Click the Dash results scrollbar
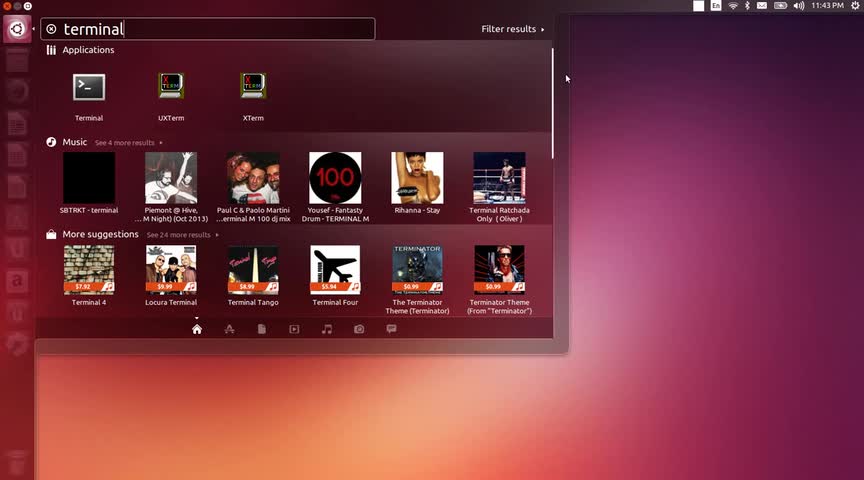Image resolution: width=864 pixels, height=480 pixels. tap(552, 104)
